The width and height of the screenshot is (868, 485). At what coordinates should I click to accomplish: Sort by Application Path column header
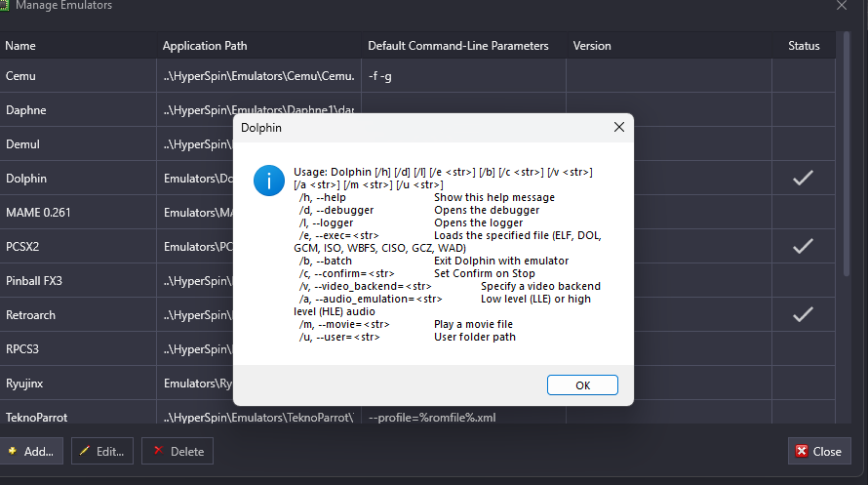pos(259,46)
